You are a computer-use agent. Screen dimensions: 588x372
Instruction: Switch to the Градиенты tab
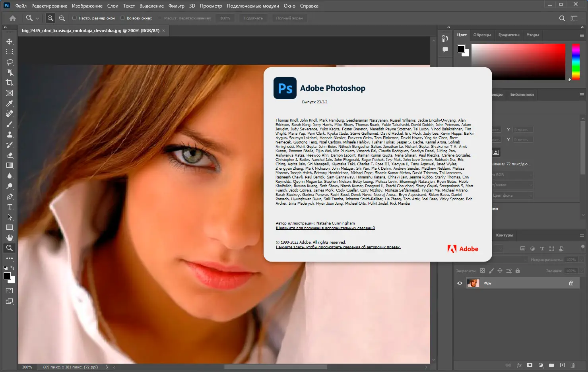[508, 35]
